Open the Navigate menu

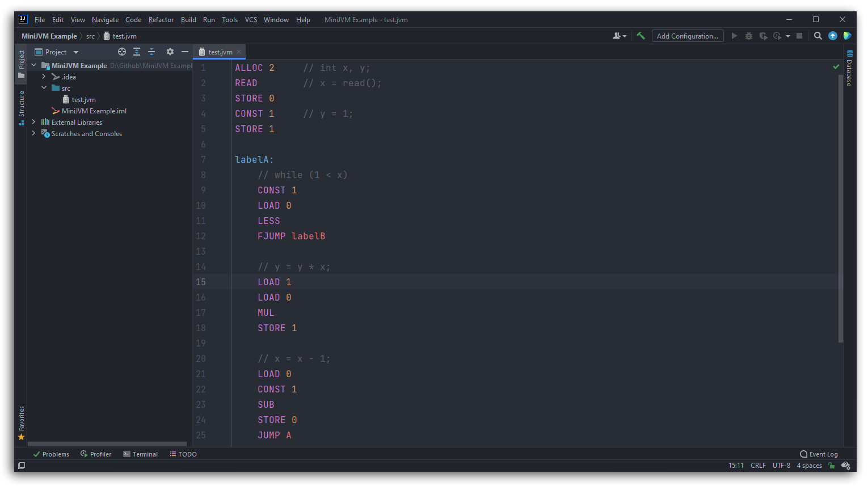[x=105, y=19]
